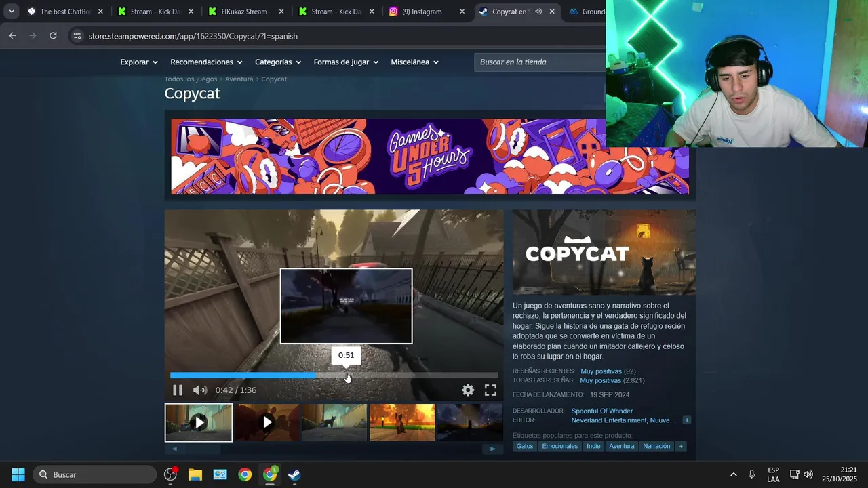Open video settings gear icon
The image size is (868, 488).
point(468,390)
